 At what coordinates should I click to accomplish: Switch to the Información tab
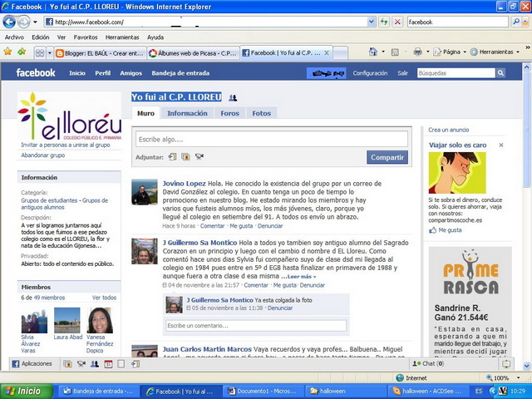click(x=187, y=113)
